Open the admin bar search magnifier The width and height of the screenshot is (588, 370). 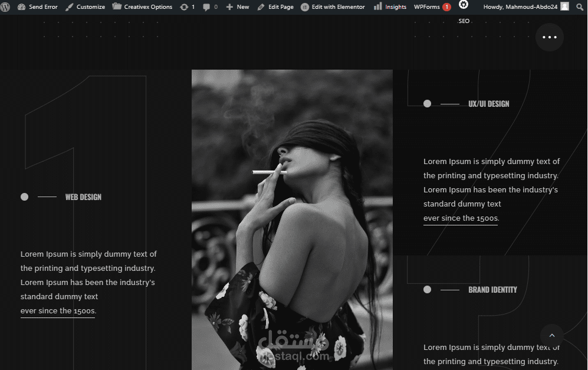(x=580, y=6)
